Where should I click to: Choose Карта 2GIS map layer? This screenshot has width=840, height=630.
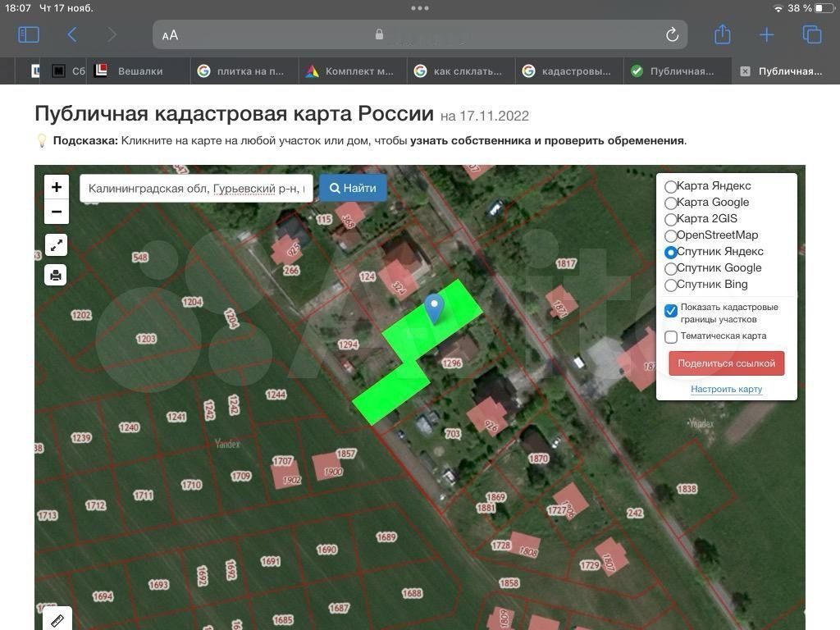(x=670, y=219)
